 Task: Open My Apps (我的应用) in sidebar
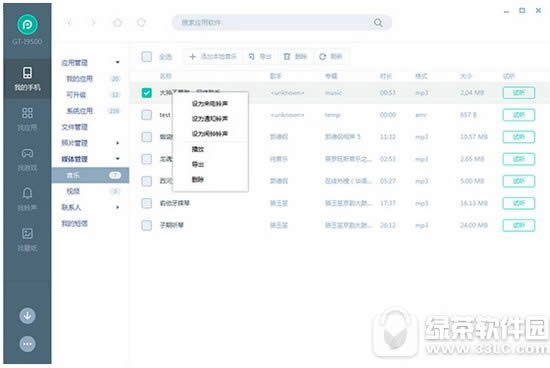(80, 79)
